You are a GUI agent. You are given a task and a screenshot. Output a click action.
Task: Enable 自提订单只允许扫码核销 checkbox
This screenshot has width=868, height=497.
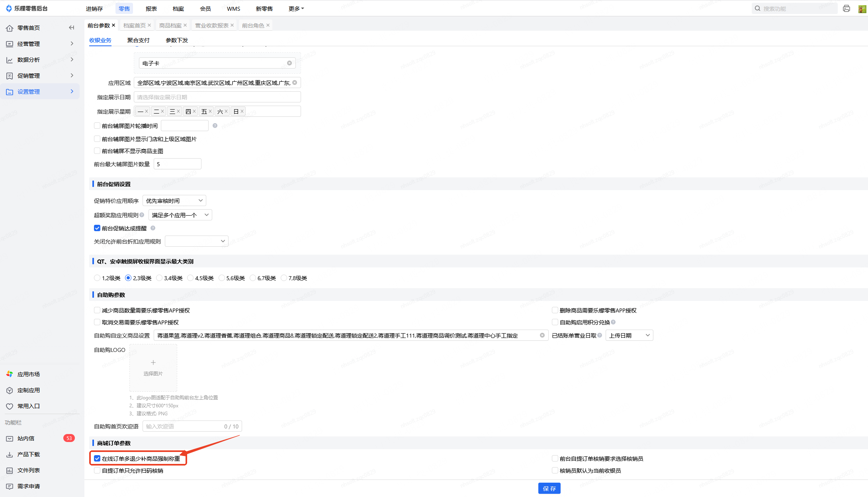(97, 470)
